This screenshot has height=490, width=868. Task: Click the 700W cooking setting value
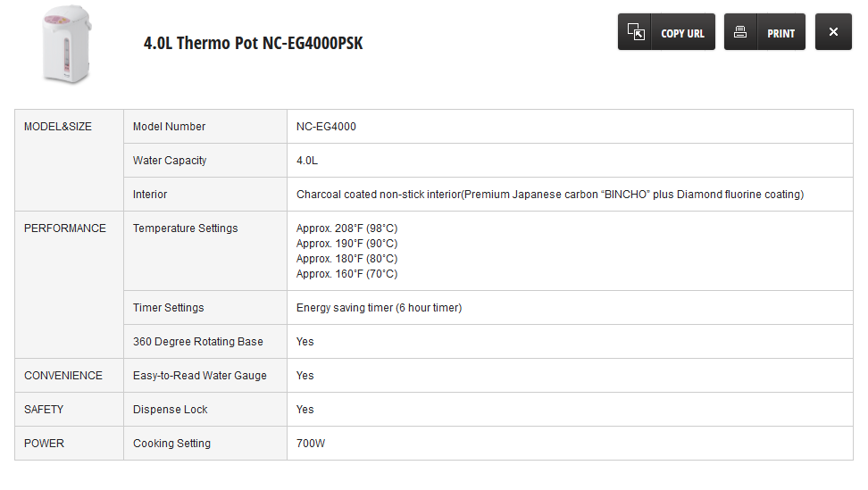(x=311, y=444)
